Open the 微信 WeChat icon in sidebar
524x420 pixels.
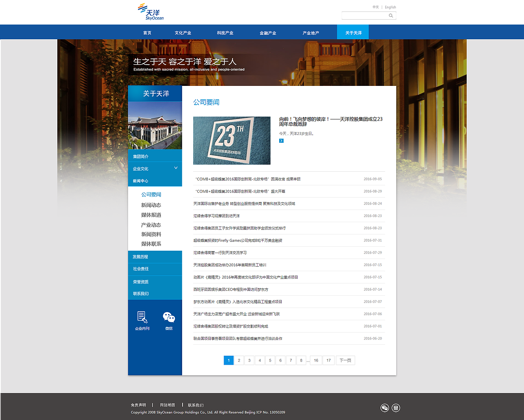pos(169,317)
